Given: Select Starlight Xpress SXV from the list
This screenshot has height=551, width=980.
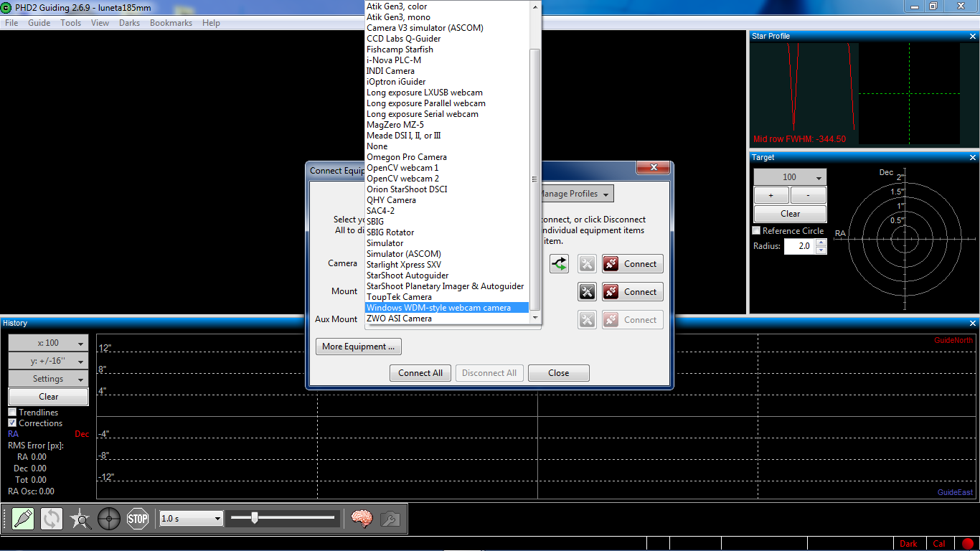Looking at the screenshot, I should pyautogui.click(x=447, y=265).
